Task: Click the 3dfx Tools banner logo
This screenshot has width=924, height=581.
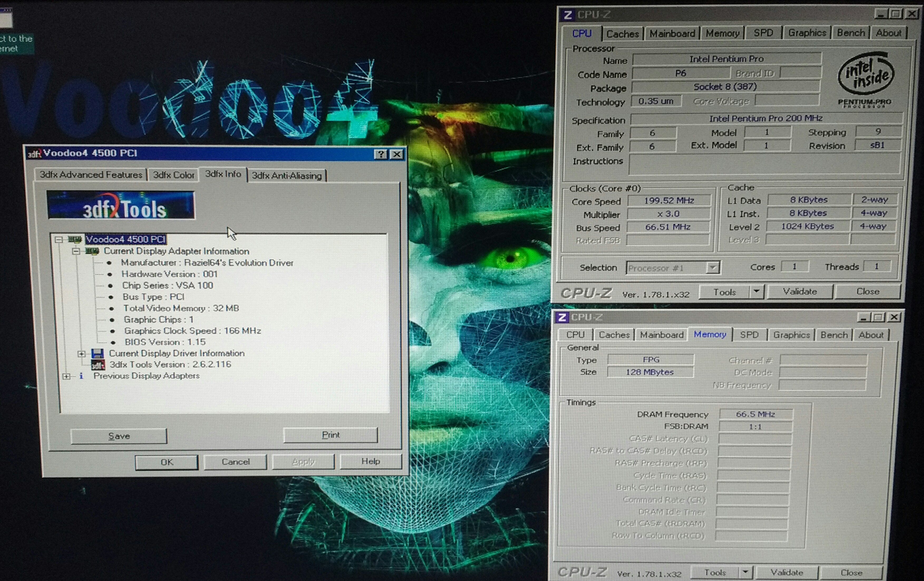Action: click(121, 205)
